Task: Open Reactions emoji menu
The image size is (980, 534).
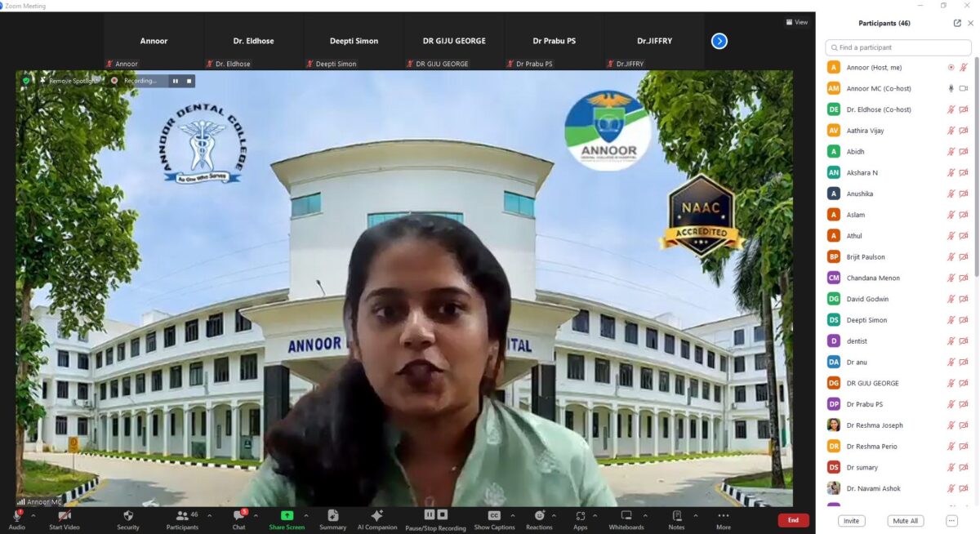Action: pyautogui.click(x=539, y=516)
